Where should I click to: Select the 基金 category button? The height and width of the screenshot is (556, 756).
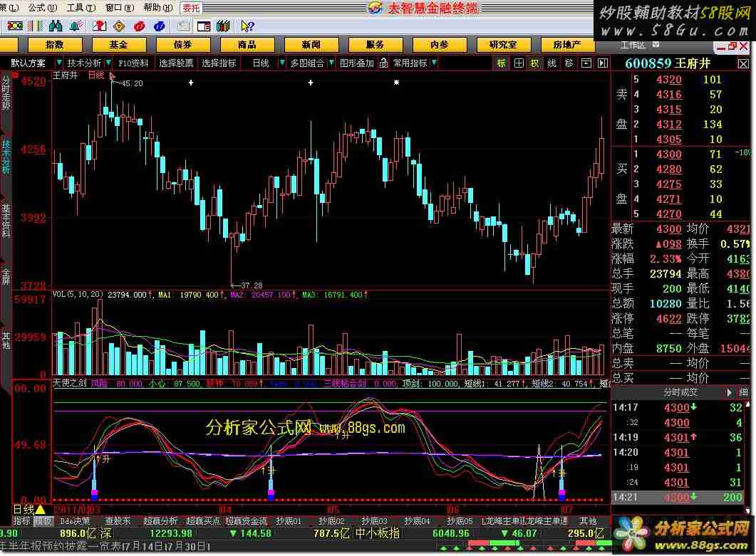pyautogui.click(x=118, y=45)
